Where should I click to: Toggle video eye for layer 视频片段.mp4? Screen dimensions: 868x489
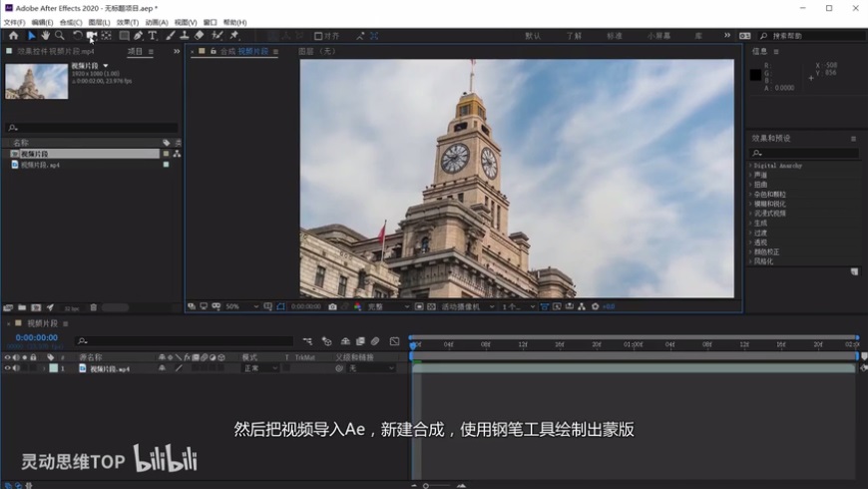pos(7,368)
